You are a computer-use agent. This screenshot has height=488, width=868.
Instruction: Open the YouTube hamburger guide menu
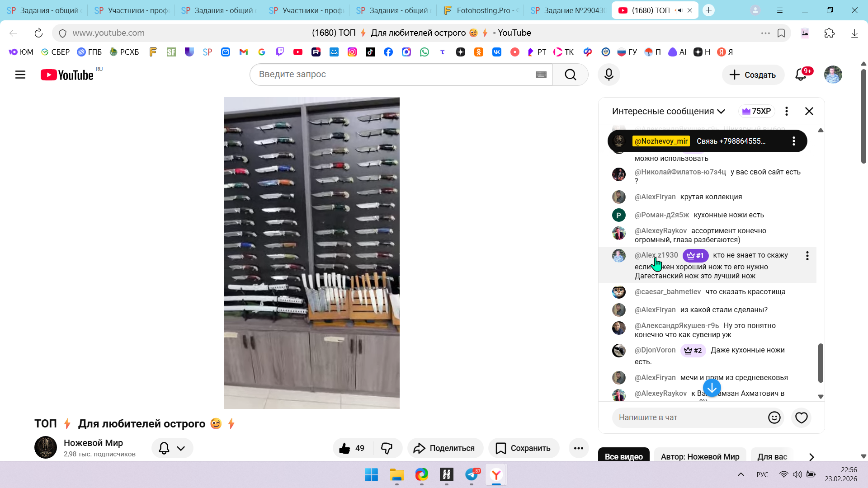pyautogui.click(x=20, y=75)
